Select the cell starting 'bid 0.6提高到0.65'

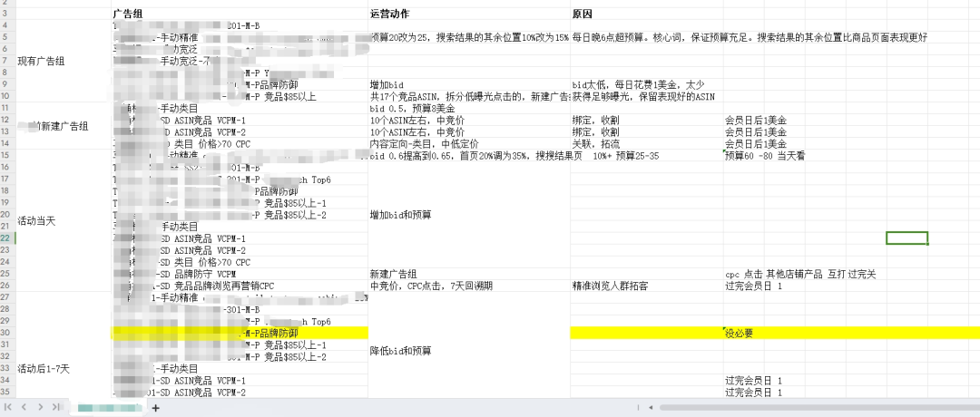click(514, 155)
